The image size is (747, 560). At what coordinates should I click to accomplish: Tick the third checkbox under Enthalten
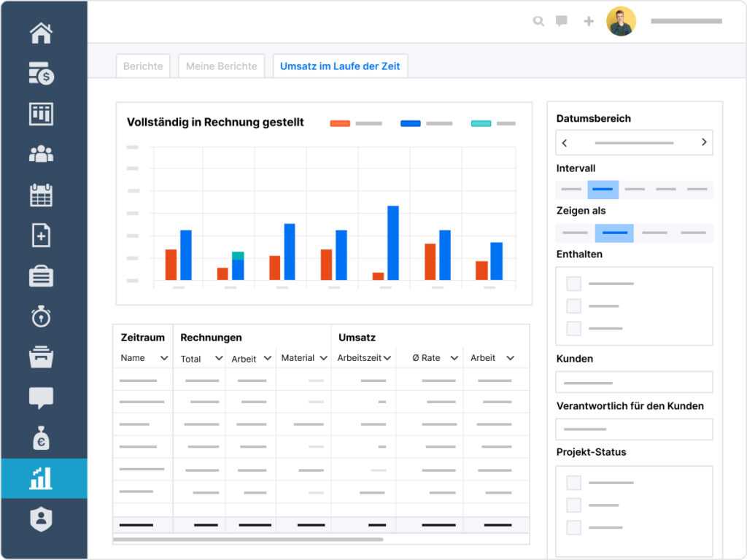pos(574,329)
